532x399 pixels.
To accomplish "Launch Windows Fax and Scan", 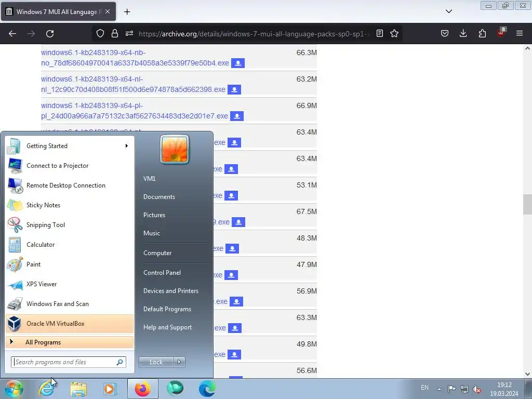I will pos(70,303).
